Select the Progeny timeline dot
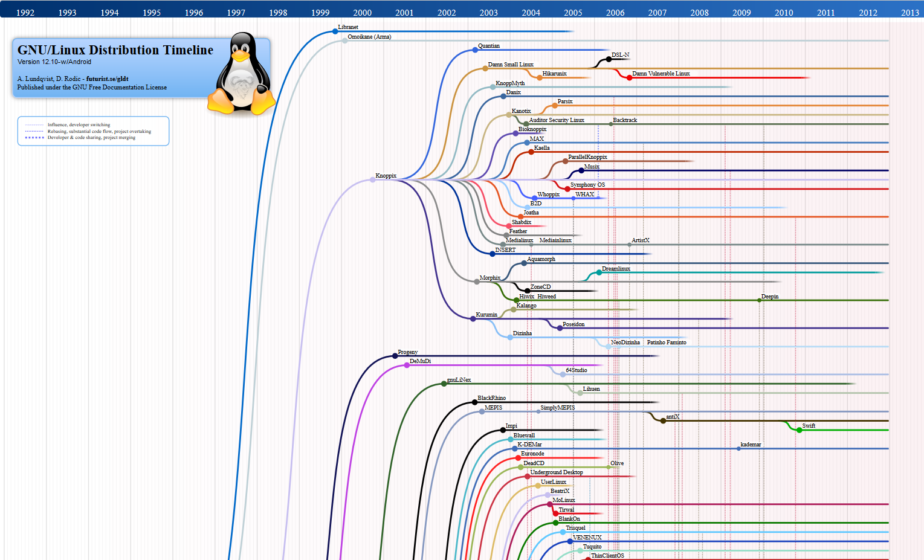 point(394,355)
